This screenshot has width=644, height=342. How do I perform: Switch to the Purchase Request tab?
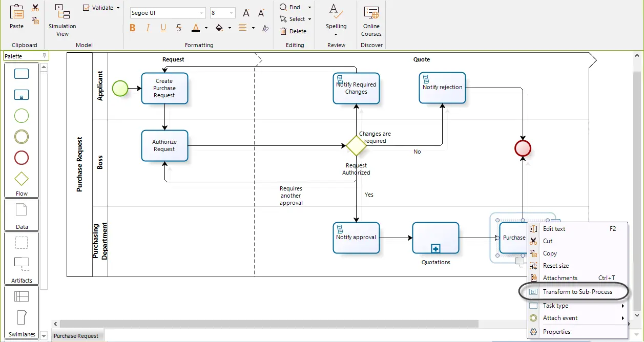(x=76, y=336)
